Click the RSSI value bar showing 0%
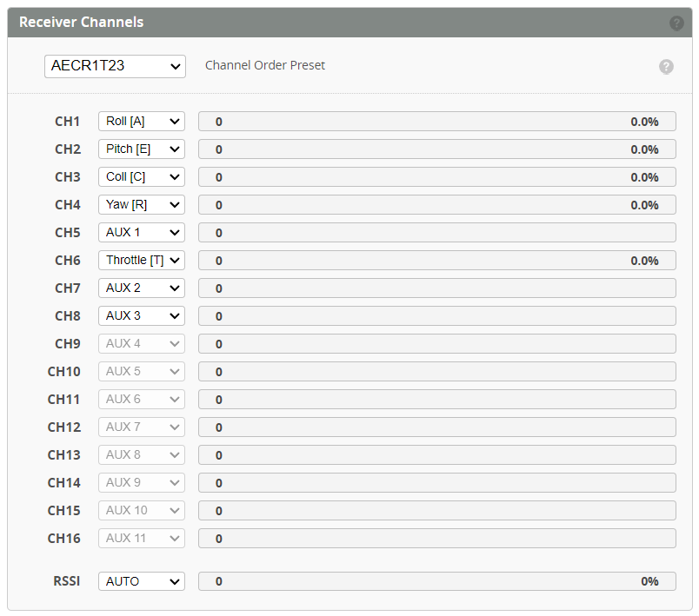This screenshot has width=699, height=616. click(437, 580)
